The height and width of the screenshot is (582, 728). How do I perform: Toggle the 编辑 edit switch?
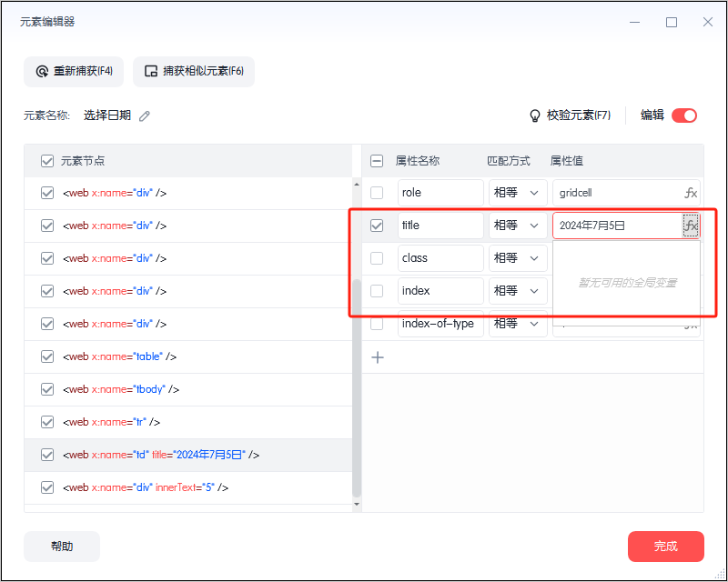click(684, 115)
